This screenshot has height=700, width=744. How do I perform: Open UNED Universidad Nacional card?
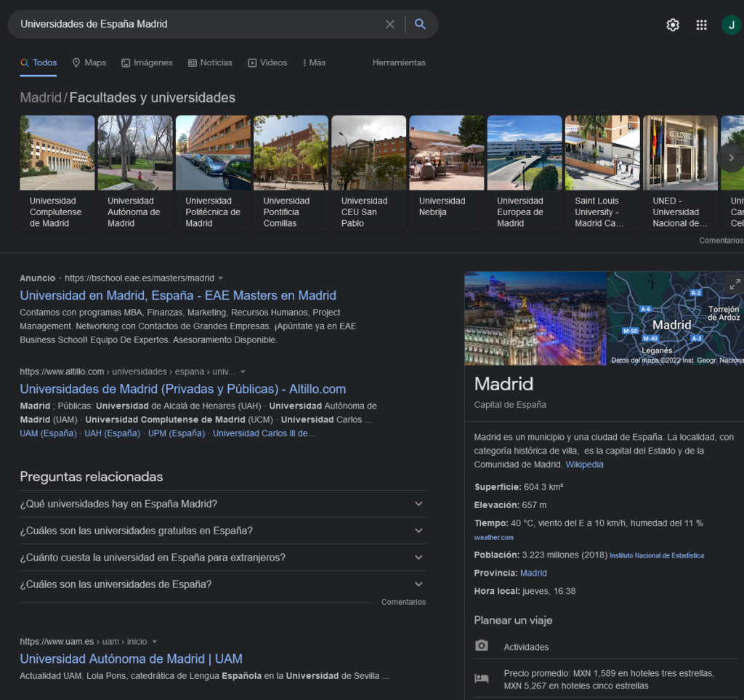pos(680,173)
